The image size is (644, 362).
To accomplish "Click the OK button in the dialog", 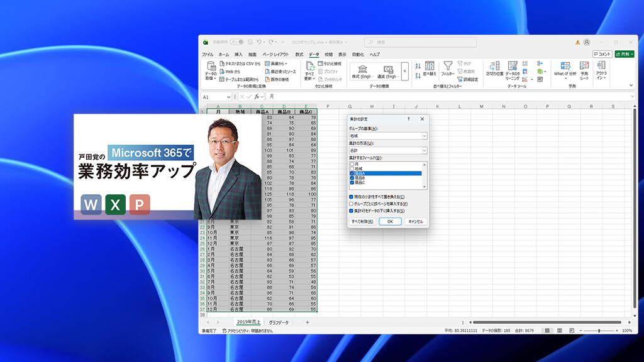I will [389, 221].
